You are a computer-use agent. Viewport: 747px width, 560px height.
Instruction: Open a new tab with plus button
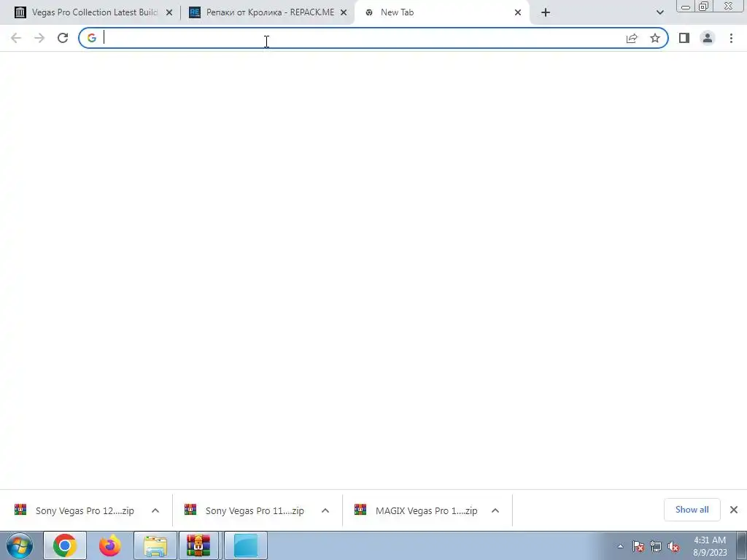[x=546, y=12]
